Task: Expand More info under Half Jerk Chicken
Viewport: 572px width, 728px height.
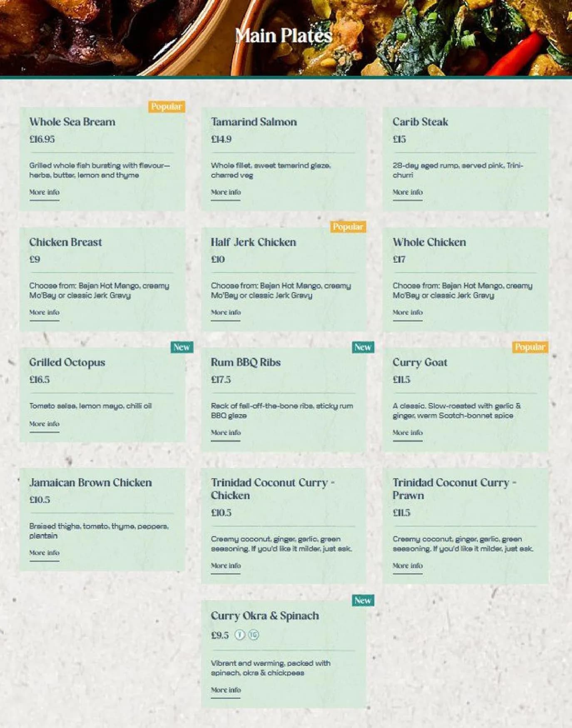Action: coord(226,312)
